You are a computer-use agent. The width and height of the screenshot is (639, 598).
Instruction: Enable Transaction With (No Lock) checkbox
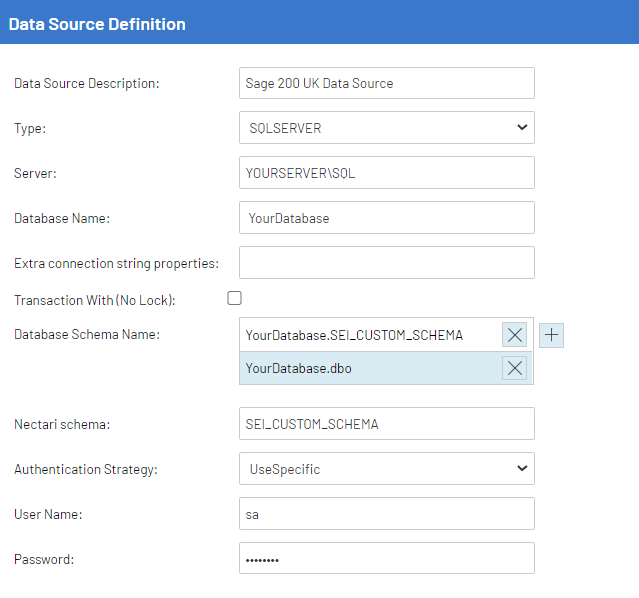pyautogui.click(x=234, y=298)
